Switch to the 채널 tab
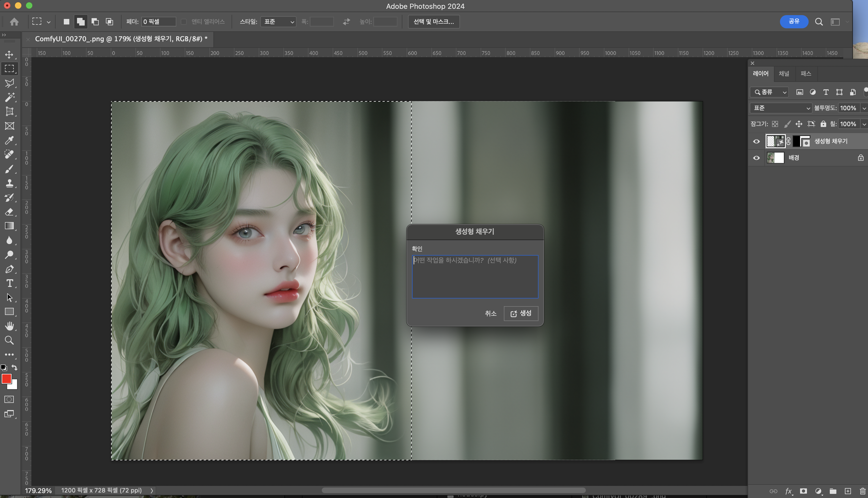 [784, 74]
